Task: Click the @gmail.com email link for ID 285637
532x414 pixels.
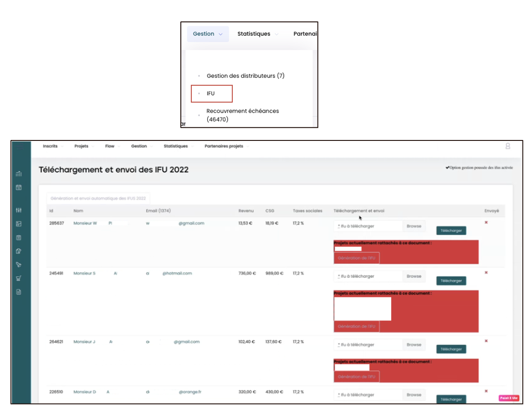Action: coord(191,223)
